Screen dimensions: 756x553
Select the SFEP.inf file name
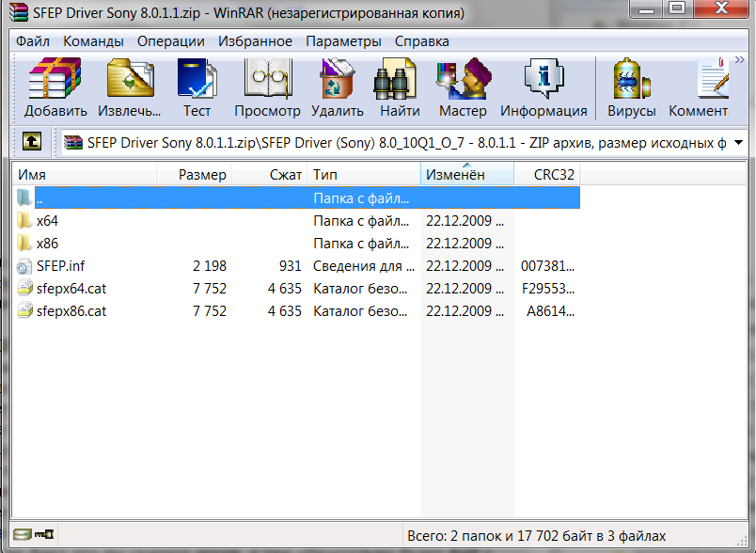pos(61,265)
